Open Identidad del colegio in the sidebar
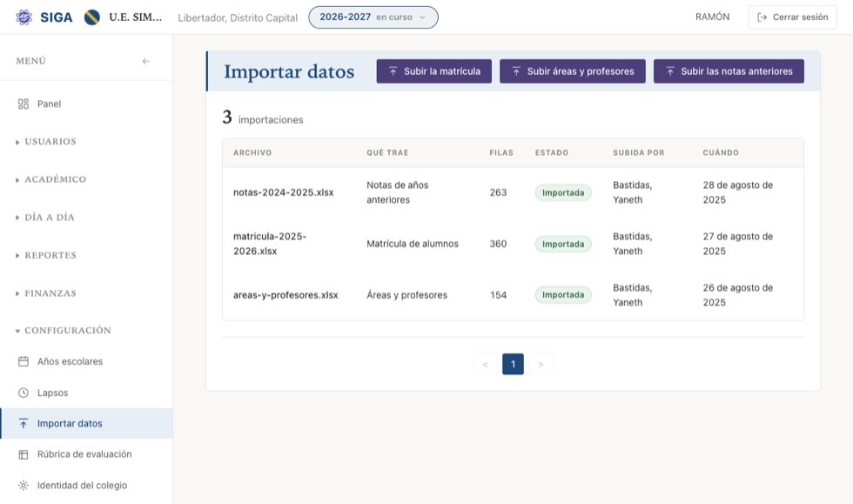 coord(86,486)
